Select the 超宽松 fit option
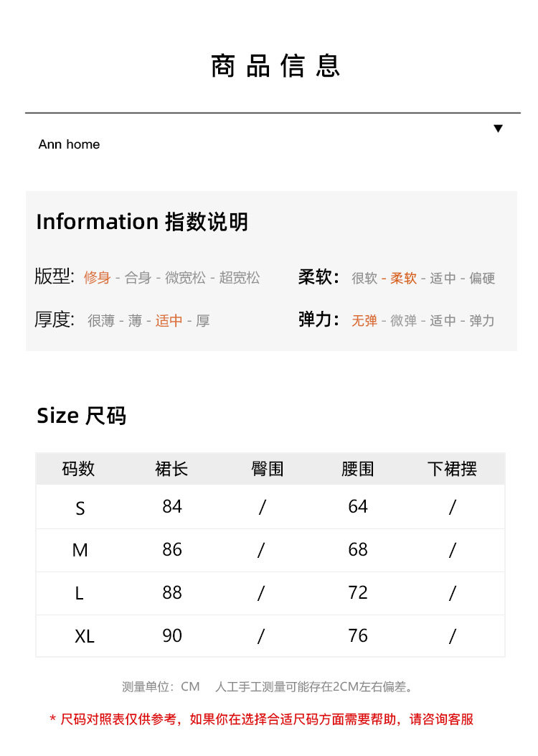 (x=240, y=278)
